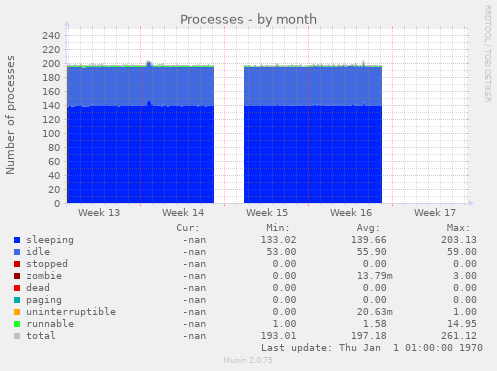Select the 'uninterruptible' legend label
The image size is (497, 371).
(x=71, y=312)
